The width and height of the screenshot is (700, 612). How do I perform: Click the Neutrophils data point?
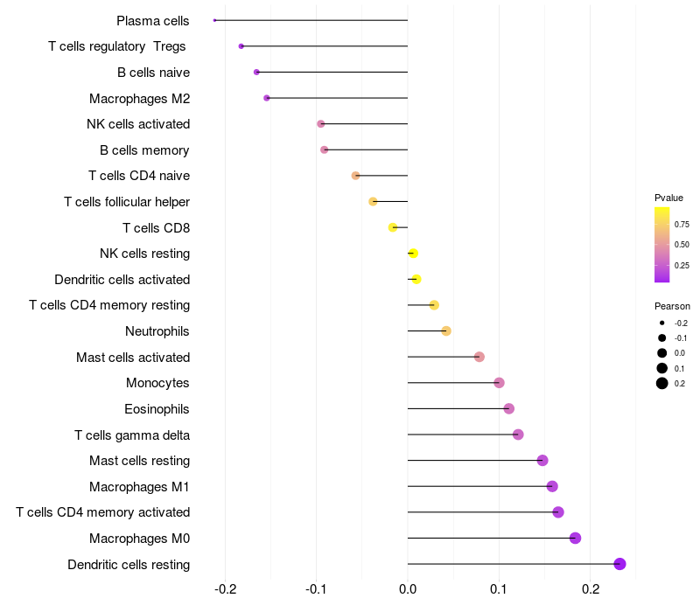coord(446,331)
